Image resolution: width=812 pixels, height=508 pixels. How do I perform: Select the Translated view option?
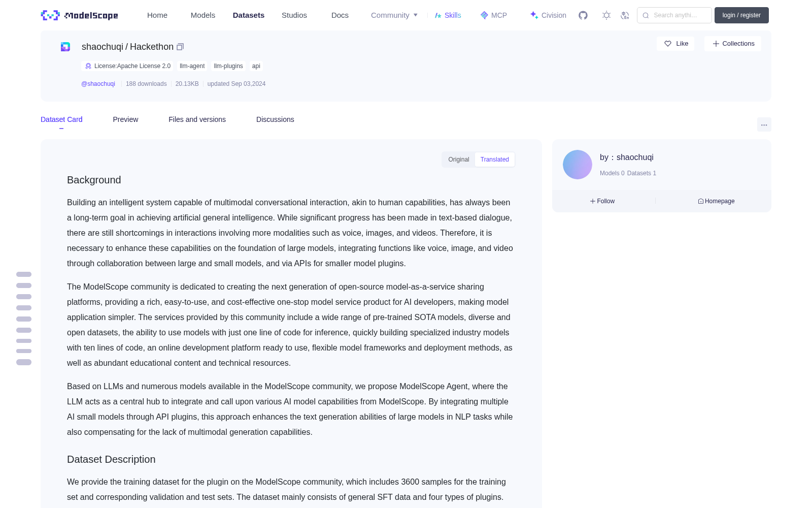495,160
